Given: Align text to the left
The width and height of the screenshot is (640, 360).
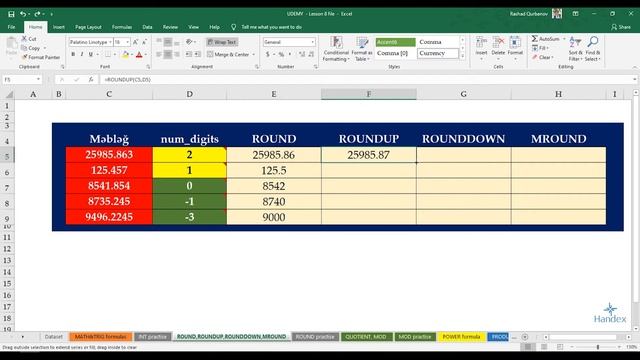Looking at the screenshot, I should pyautogui.click(x=159, y=54).
